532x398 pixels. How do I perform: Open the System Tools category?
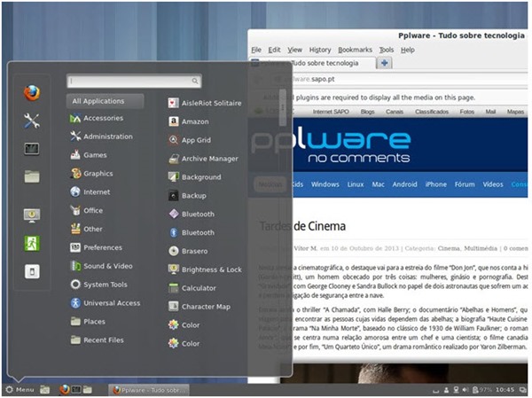tap(98, 285)
